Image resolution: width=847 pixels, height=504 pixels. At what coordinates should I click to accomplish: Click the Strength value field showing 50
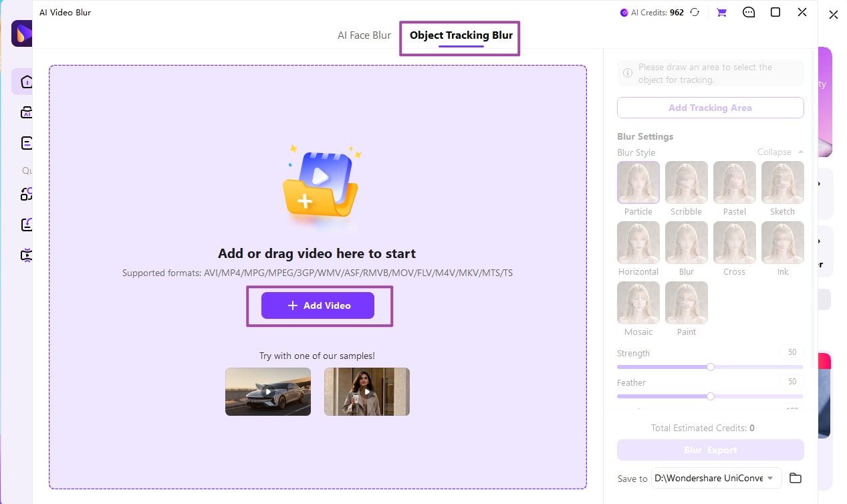(792, 352)
